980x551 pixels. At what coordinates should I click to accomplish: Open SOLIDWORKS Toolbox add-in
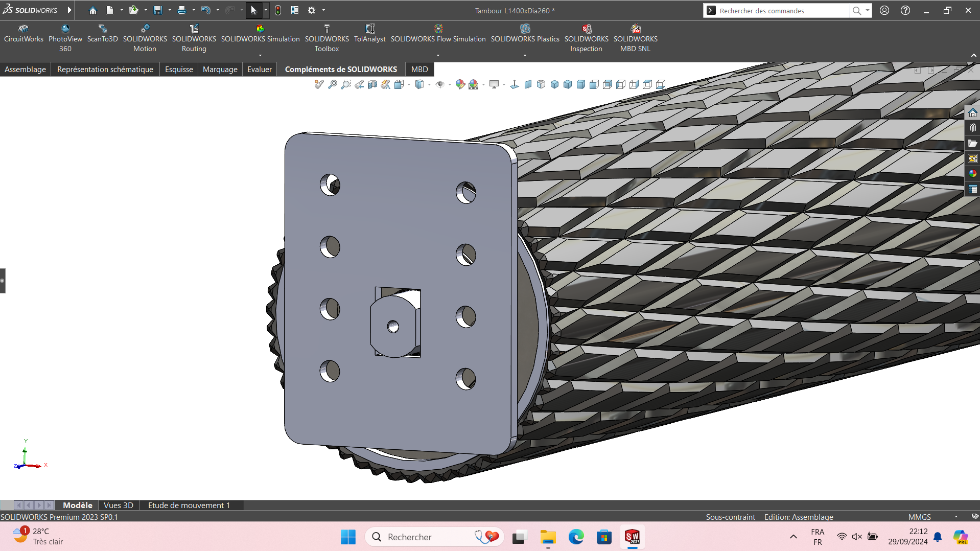point(327,38)
